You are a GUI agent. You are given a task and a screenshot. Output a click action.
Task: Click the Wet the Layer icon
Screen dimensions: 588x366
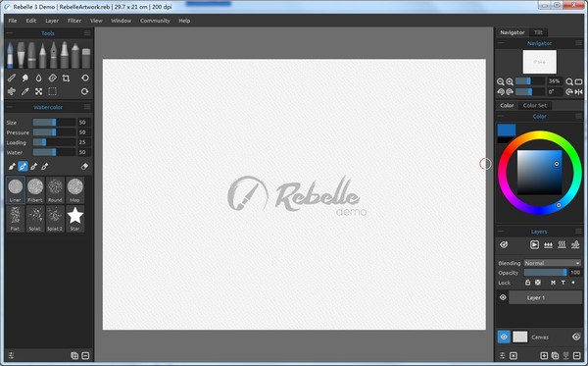(x=548, y=245)
